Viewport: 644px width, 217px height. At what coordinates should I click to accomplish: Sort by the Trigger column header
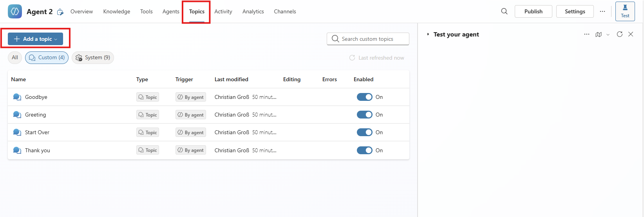click(x=184, y=79)
